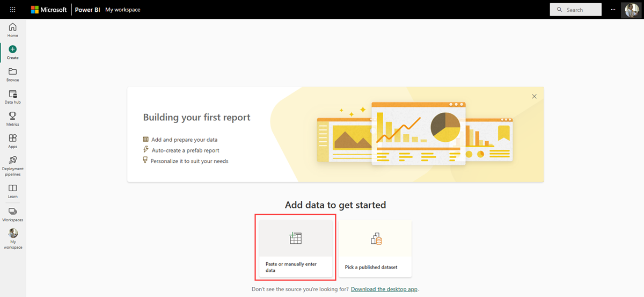Open Apps in sidebar
Viewport: 644px width, 297px height.
click(13, 141)
